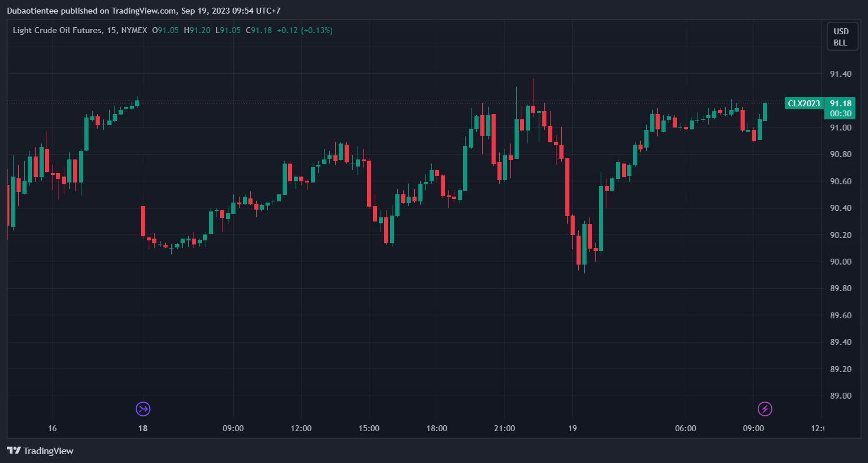Click the 91.18 current price tag
The height and width of the screenshot is (463, 868).
(x=840, y=103)
